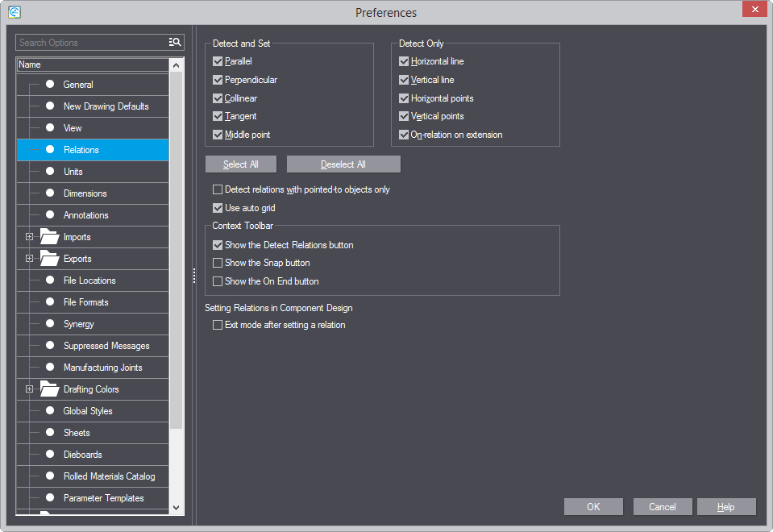This screenshot has width=773, height=532.
Task: Toggle On-relation on extension checkbox
Action: (404, 135)
